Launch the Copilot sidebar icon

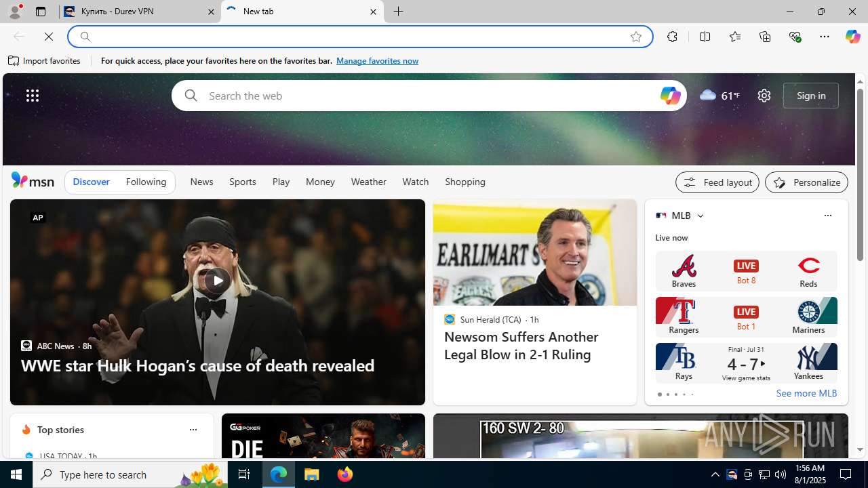[x=852, y=37]
